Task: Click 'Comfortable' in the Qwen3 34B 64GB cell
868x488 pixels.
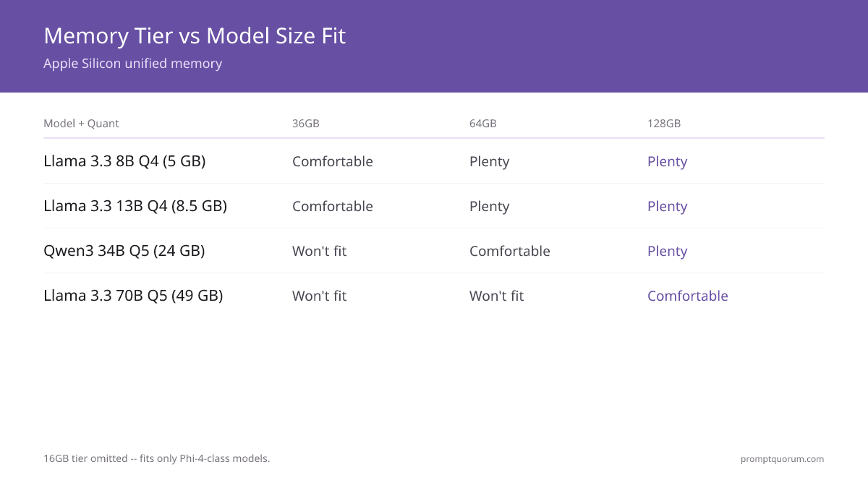Action: point(510,251)
